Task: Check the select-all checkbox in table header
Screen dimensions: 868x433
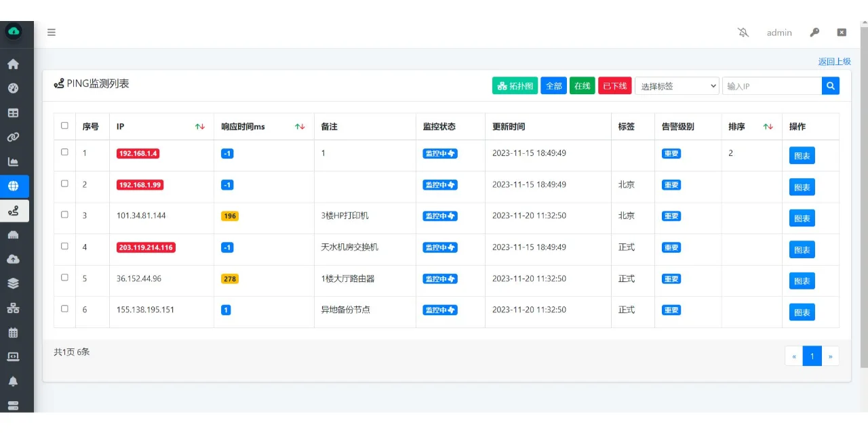Action: [64, 125]
